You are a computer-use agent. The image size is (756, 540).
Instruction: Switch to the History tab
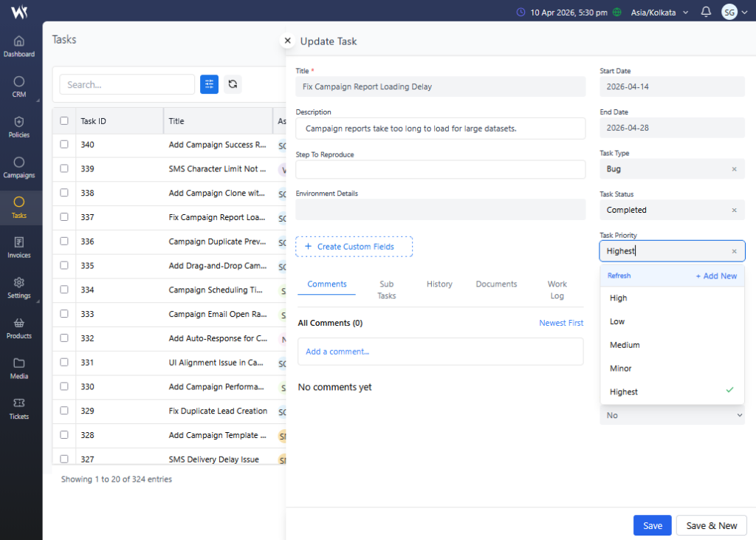click(x=439, y=284)
